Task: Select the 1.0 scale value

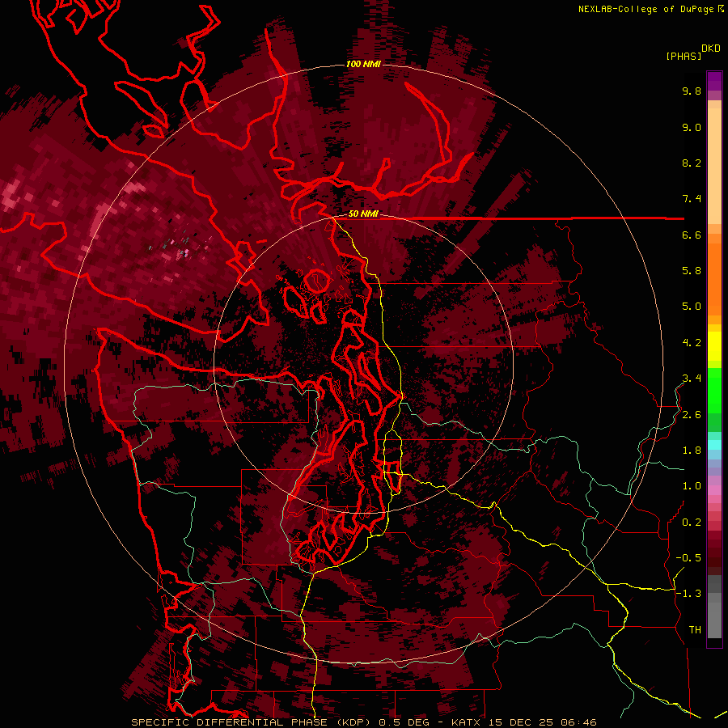Action: point(692,486)
